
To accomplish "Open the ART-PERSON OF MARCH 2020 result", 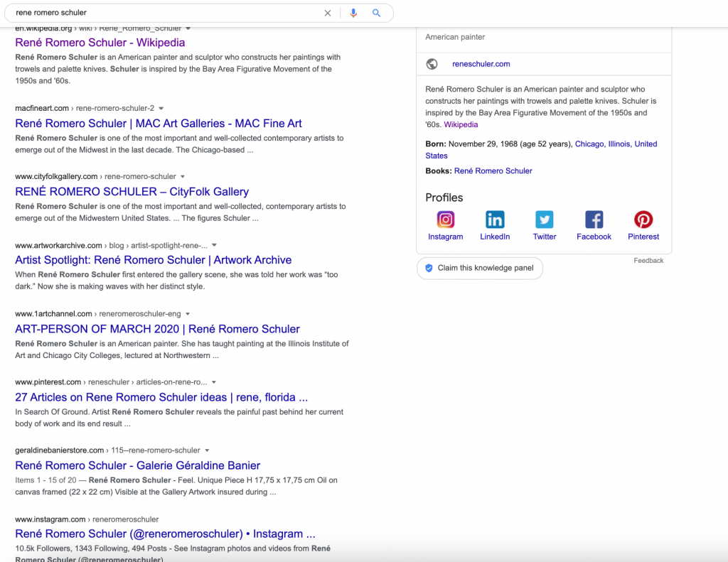I will [x=157, y=329].
